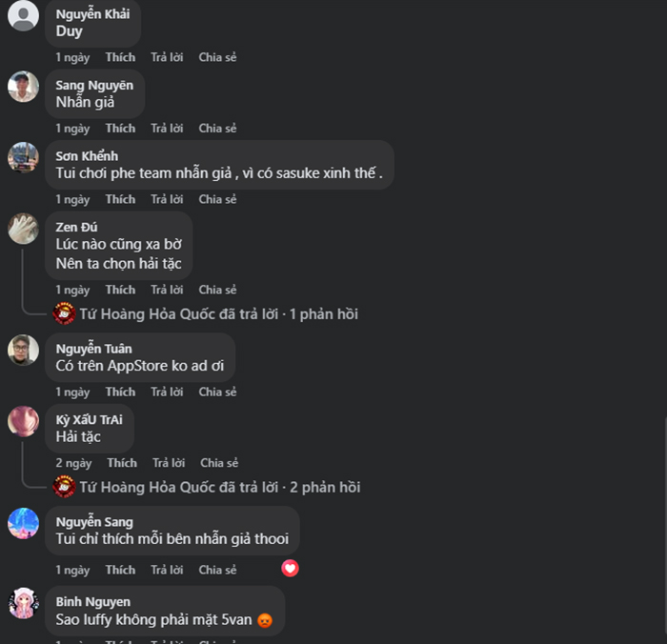Viewport: 667px width, 644px height.
Task: Open Zen Đú's profile avatar
Action: point(23,229)
